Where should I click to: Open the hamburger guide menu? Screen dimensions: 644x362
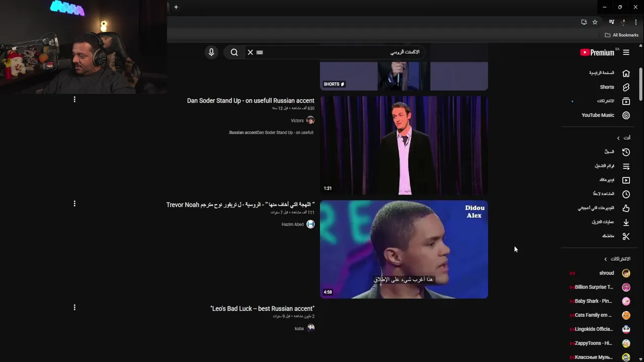(x=626, y=52)
